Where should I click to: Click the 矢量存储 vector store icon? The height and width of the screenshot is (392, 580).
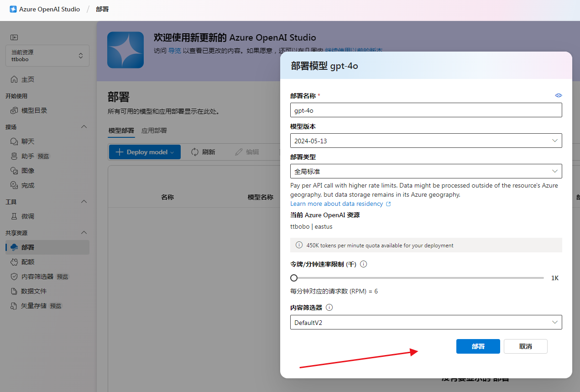click(14, 306)
